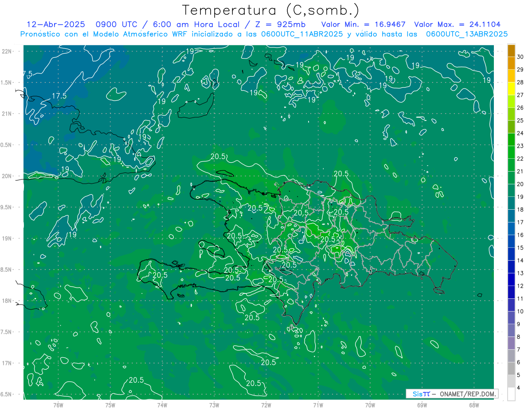The width and height of the screenshot is (532, 411).
Task: Click the title 'Temperatura (C,somb.)'
Action: pyautogui.click(x=271, y=11)
